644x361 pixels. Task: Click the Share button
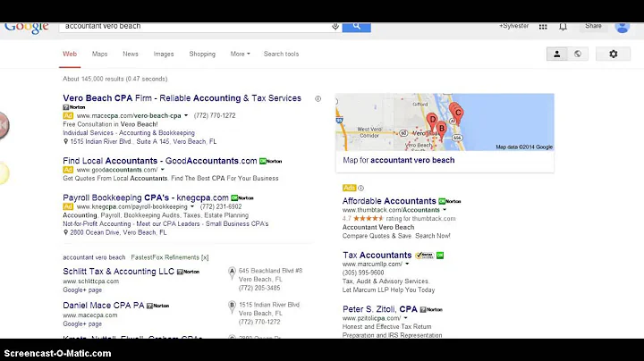(593, 26)
